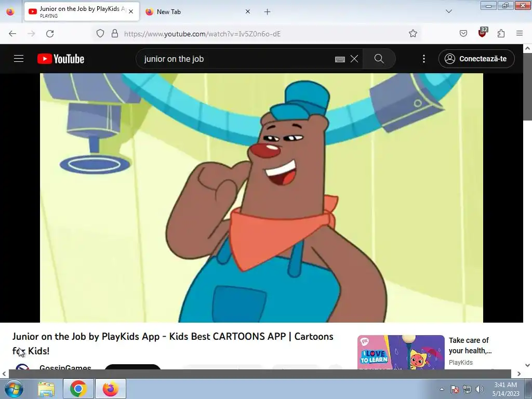Click the Conectează-te sign-in button
Viewport: 532px width, 399px height.
[x=476, y=59]
